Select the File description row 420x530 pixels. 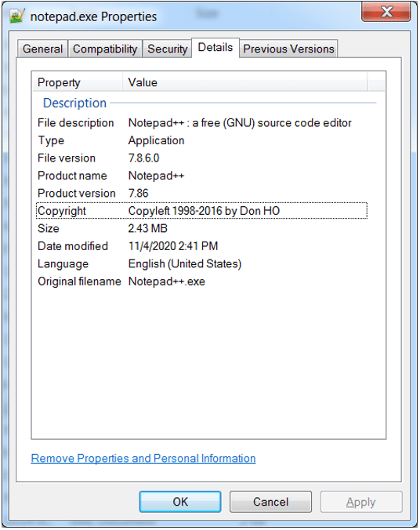(201, 122)
